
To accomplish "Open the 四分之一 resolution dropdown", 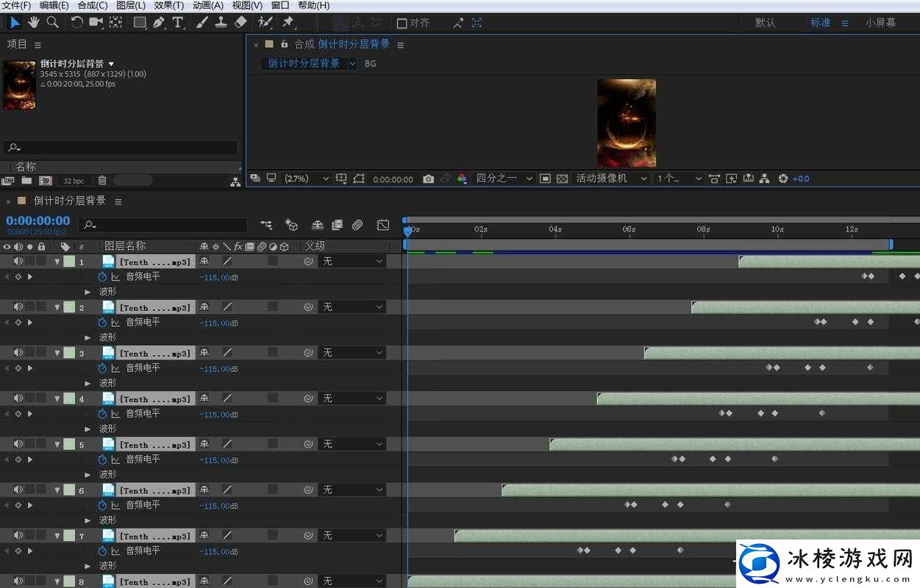I will point(504,179).
